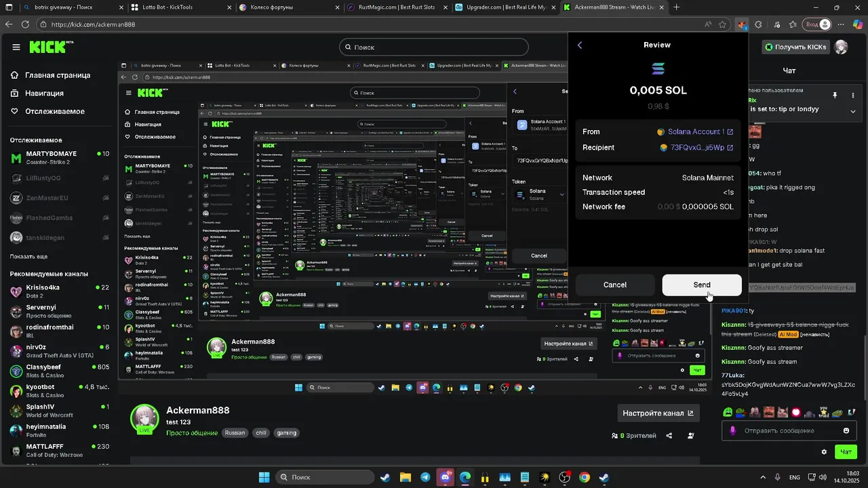Open a new browser tab
Viewport: 868px width, 488px height.
click(x=676, y=7)
